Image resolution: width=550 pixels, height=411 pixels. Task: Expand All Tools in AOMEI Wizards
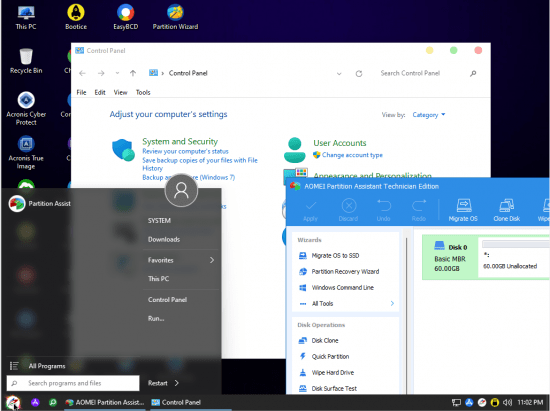click(392, 303)
